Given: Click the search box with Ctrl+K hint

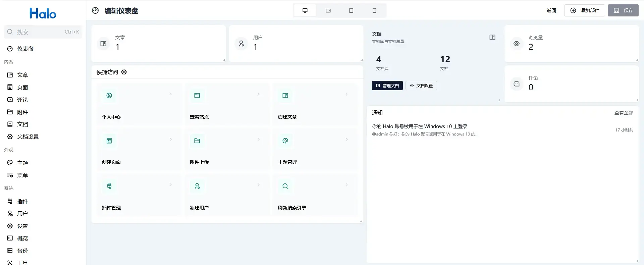Looking at the screenshot, I should (43, 32).
